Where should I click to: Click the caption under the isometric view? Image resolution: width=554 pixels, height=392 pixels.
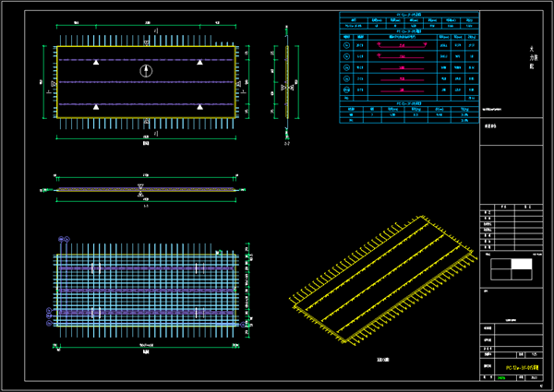point(383,360)
